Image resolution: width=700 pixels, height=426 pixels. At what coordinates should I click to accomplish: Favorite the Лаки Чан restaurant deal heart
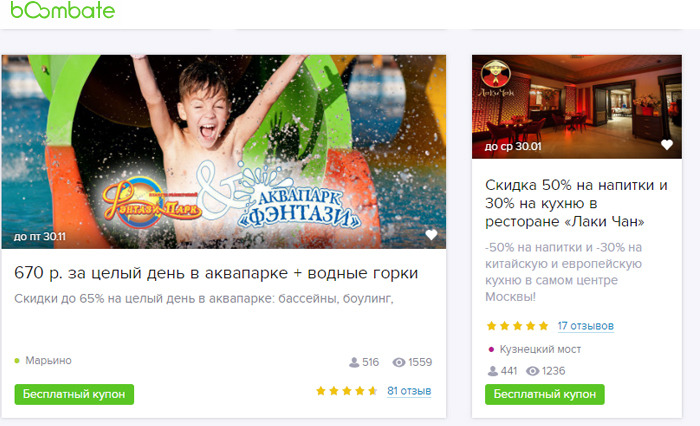[x=667, y=145]
